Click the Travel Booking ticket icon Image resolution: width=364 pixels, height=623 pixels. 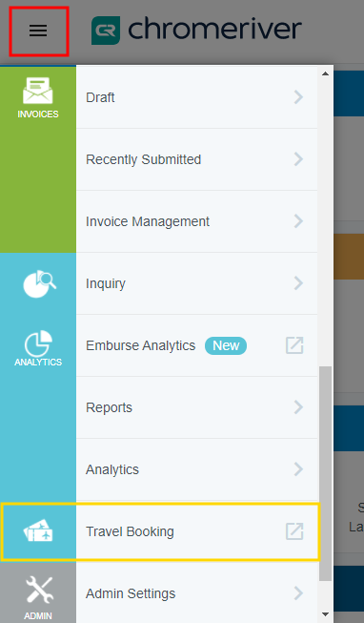(x=38, y=530)
